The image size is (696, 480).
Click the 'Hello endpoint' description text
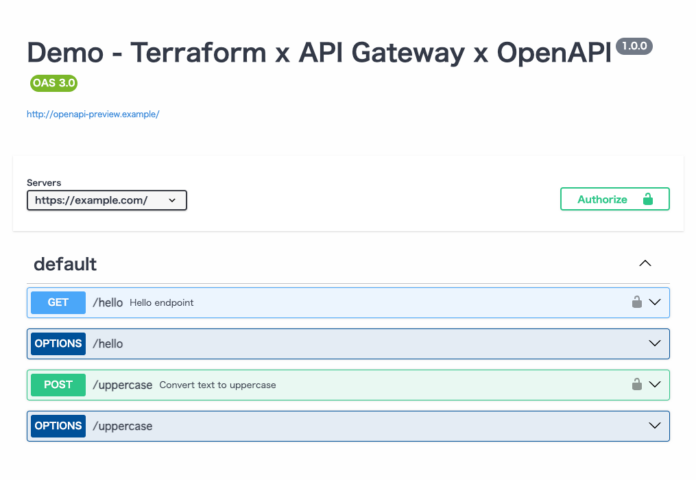pos(162,303)
